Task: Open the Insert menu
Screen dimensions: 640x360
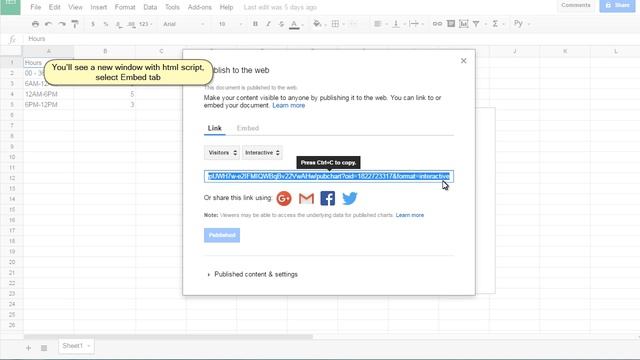Action: click(x=98, y=7)
